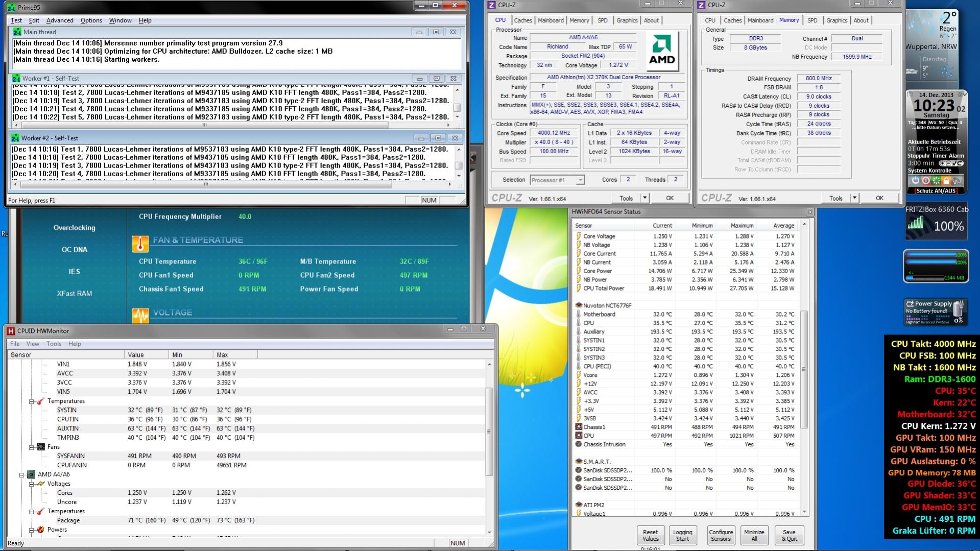Open the Tools dropdown arrow in the CPU-Z Memory window

(x=854, y=198)
